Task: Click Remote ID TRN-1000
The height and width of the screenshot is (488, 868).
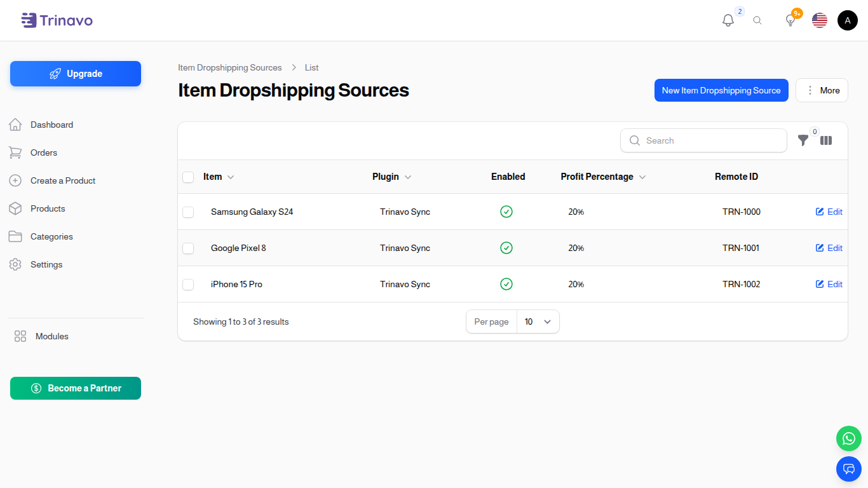Action: [742, 212]
